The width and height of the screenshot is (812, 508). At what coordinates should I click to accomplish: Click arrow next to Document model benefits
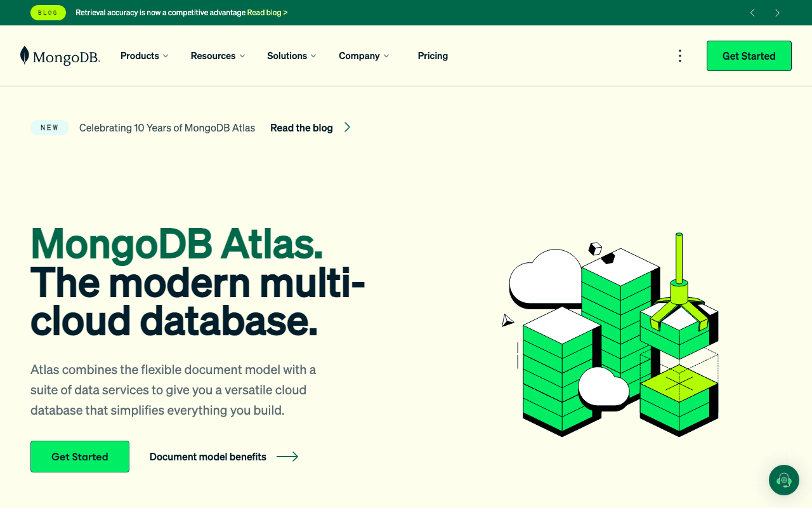(x=287, y=457)
